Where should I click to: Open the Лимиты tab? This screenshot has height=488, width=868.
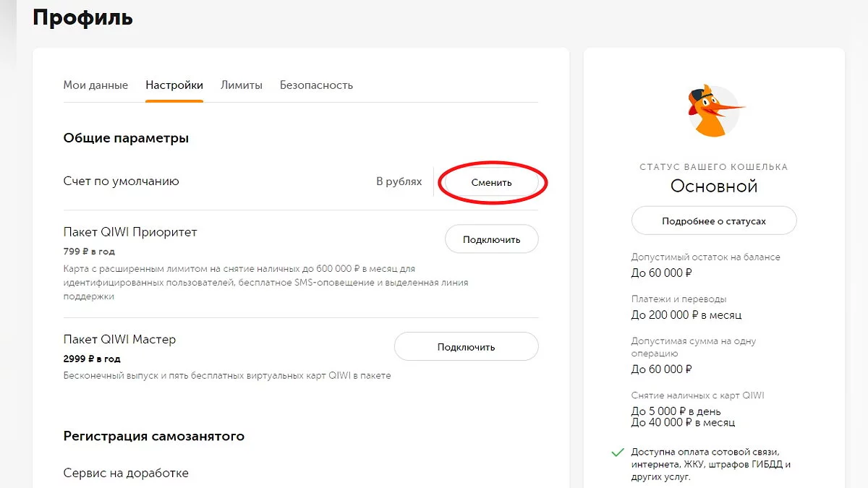242,85
